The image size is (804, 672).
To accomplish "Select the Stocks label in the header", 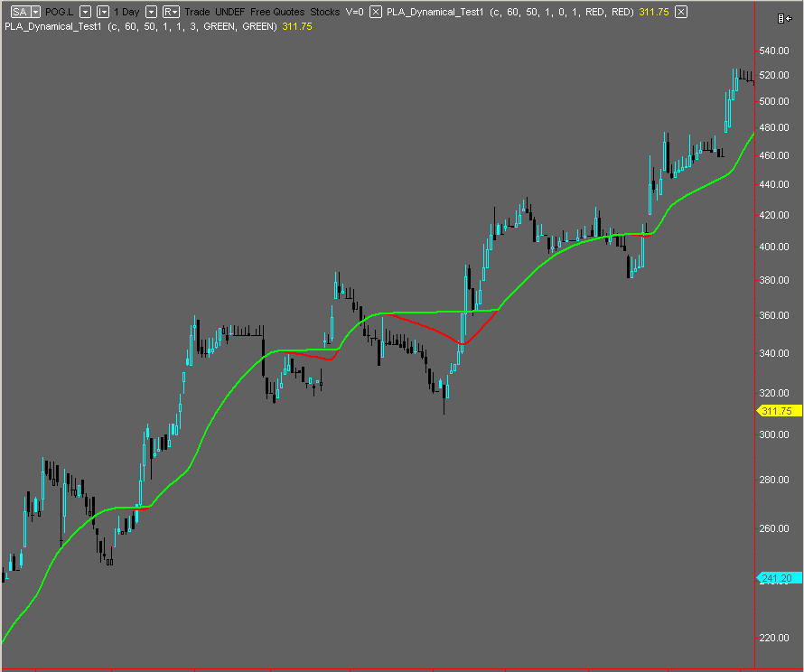I will (325, 12).
